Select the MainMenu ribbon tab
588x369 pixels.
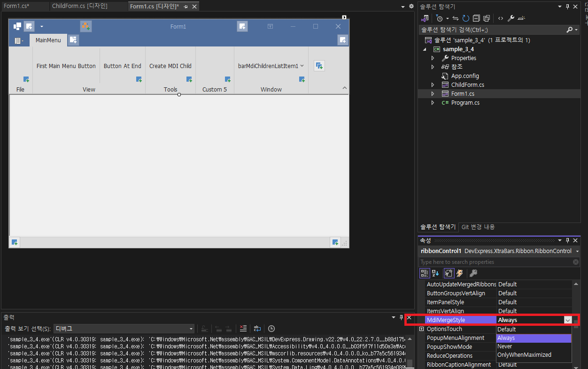pos(48,40)
